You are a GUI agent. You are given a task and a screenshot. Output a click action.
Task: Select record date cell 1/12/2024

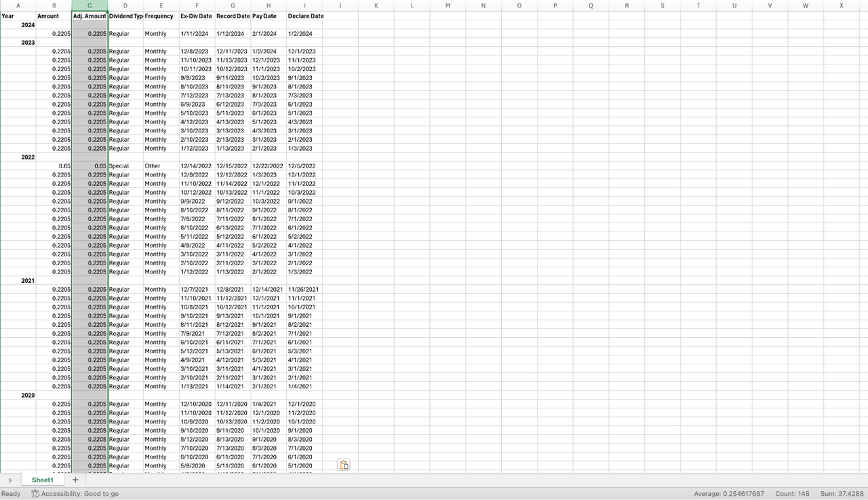233,34
